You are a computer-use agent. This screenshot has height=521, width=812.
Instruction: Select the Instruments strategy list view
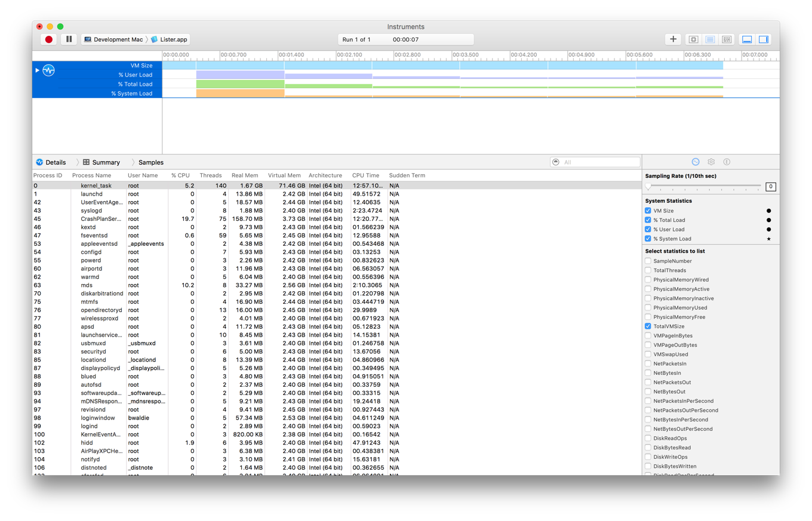(710, 39)
